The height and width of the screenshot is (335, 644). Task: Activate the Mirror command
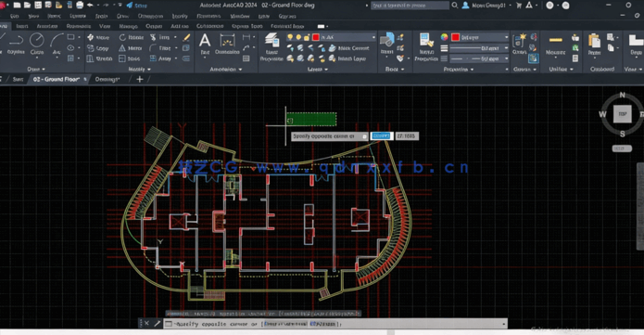pyautogui.click(x=131, y=48)
